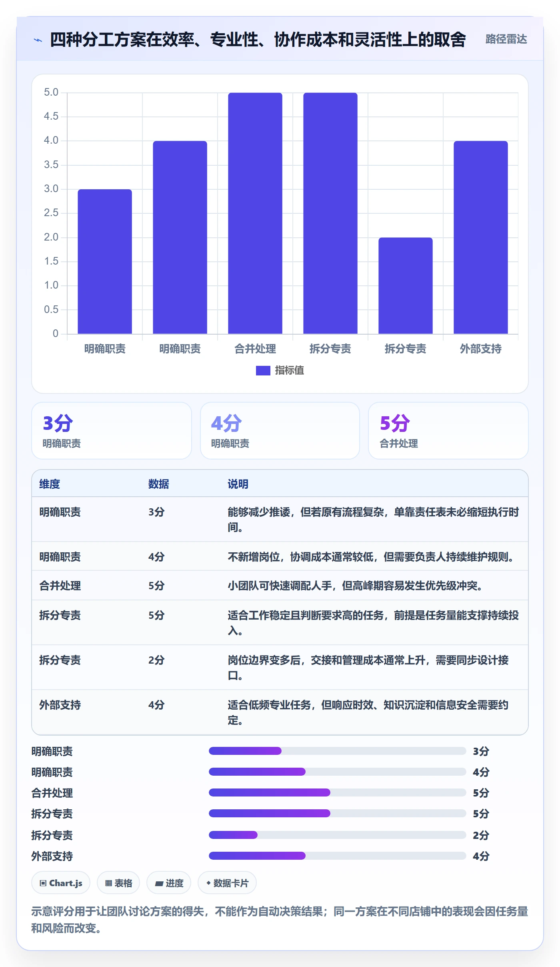The height and width of the screenshot is (967, 560).
Task: Click the 外部支持 x-axis label under the chart
Action: pyautogui.click(x=480, y=349)
